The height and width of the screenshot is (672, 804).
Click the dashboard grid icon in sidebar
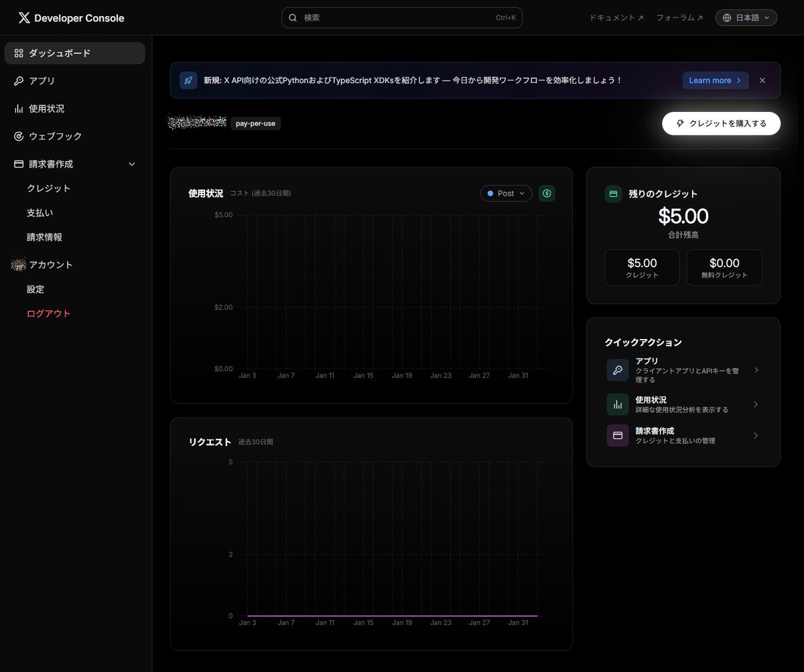coord(19,54)
